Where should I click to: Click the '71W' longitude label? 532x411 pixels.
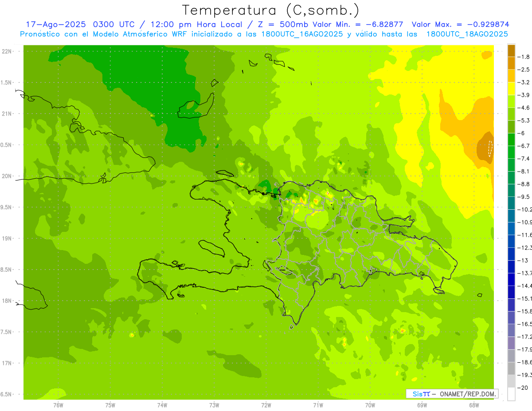(318, 405)
